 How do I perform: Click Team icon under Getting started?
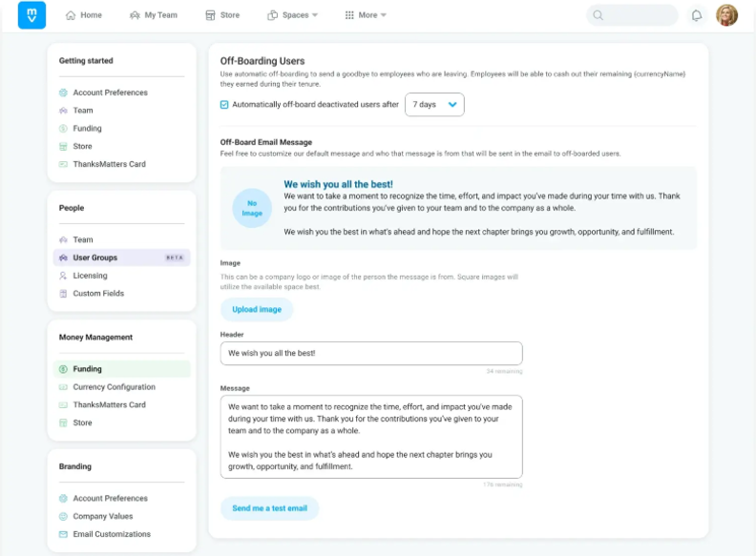pyautogui.click(x=63, y=111)
